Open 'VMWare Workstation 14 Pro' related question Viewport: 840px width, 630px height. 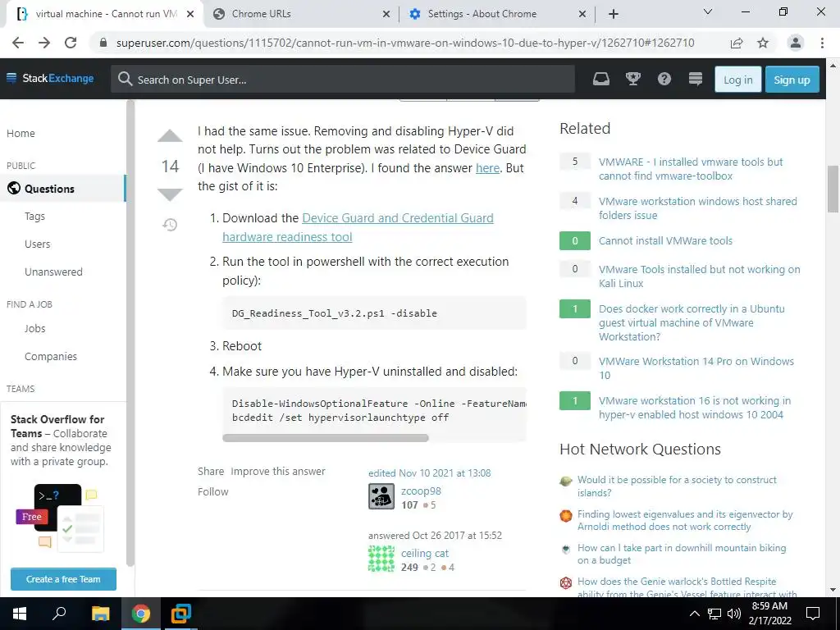(696, 368)
